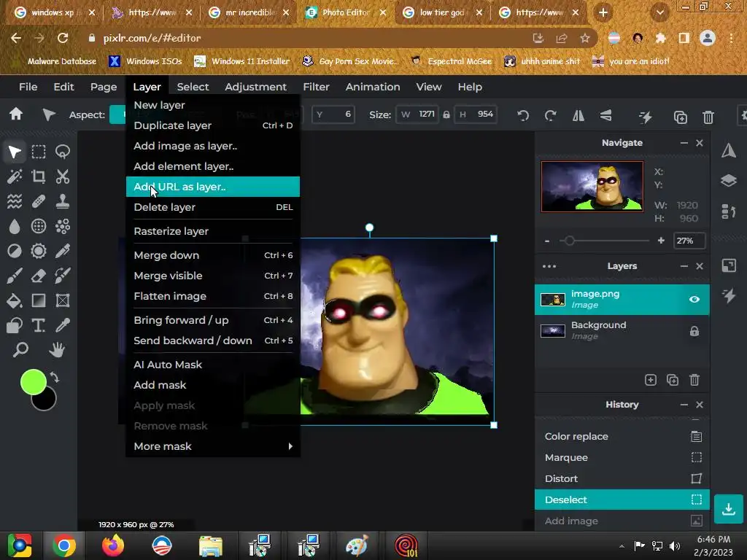Collapse the History panel
This screenshot has height=560, width=747.
pyautogui.click(x=684, y=404)
